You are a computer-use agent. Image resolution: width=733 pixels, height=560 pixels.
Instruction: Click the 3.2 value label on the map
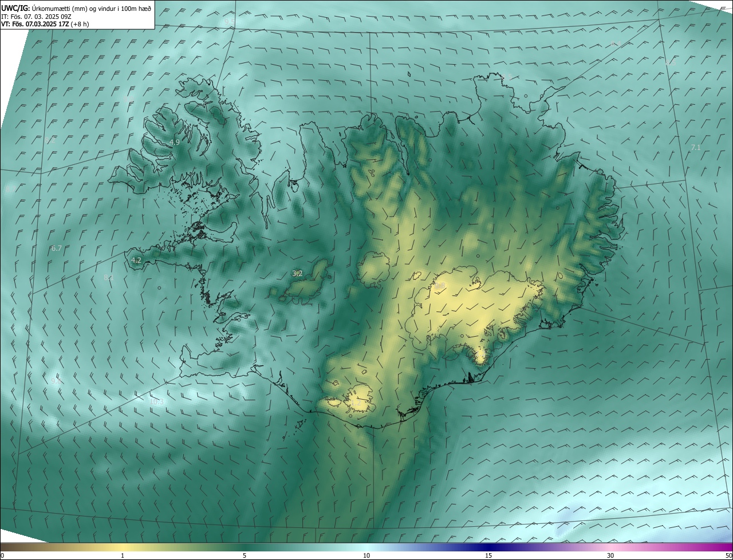coord(297,274)
